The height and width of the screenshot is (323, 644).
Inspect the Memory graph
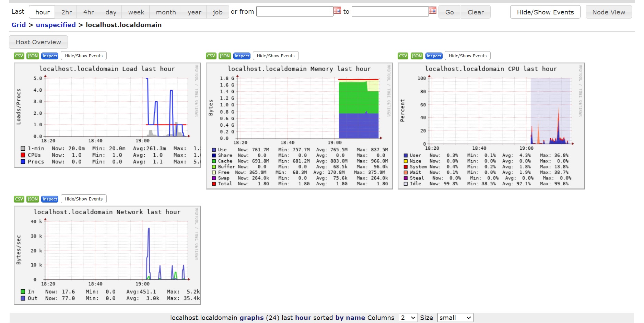coord(242,56)
